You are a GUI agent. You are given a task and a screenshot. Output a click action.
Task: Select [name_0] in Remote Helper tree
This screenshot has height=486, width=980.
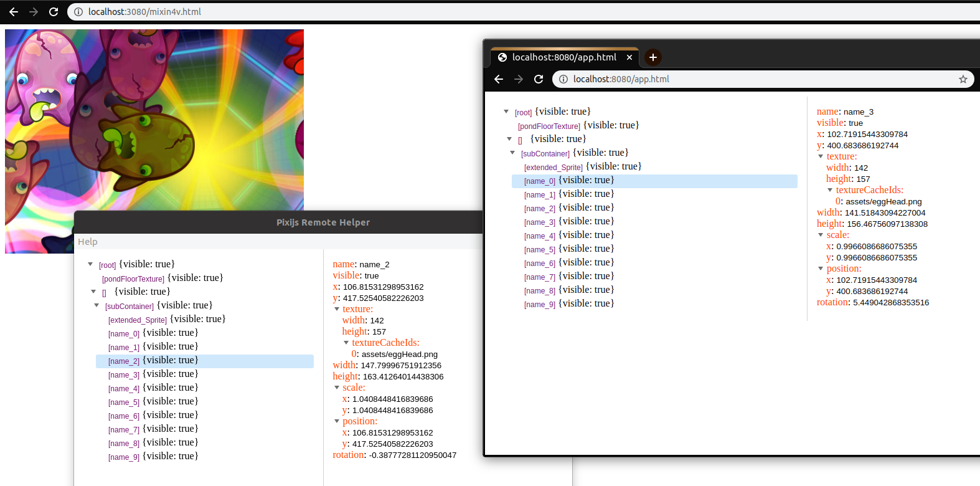[x=124, y=333]
